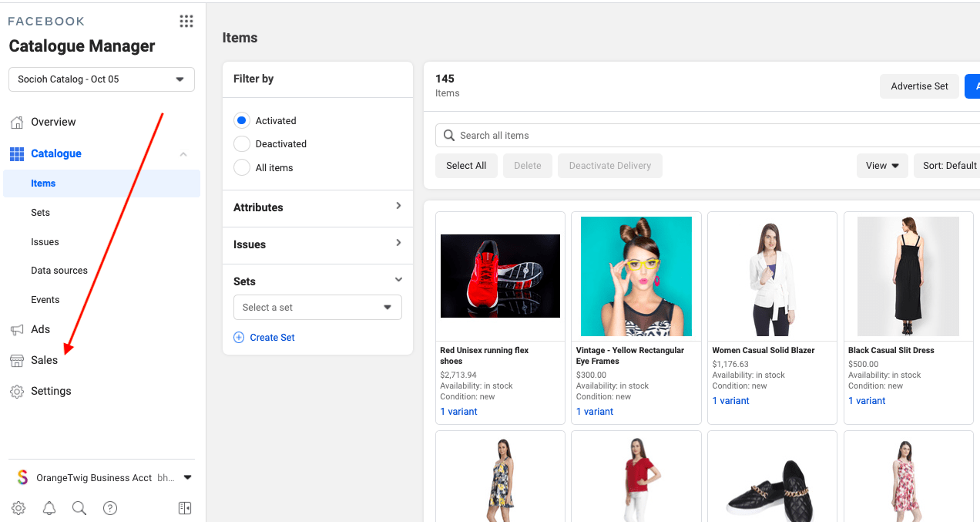Click the Create Set plus icon
Viewport: 980px width, 522px height.
(239, 338)
